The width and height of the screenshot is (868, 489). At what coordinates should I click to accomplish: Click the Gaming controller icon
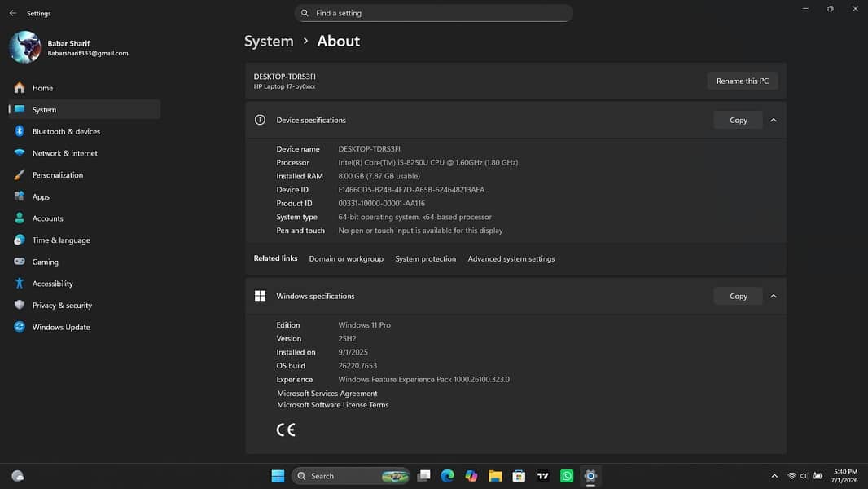click(20, 262)
